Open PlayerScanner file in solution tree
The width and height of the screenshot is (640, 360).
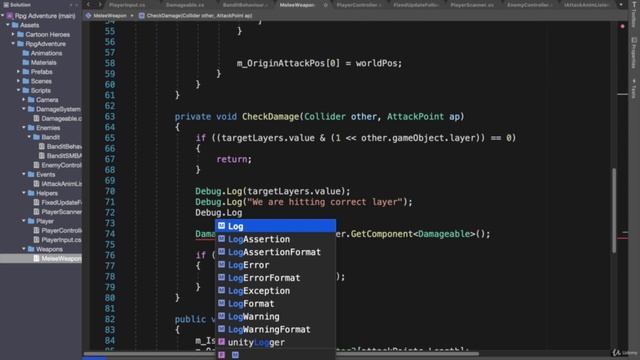coord(58,212)
